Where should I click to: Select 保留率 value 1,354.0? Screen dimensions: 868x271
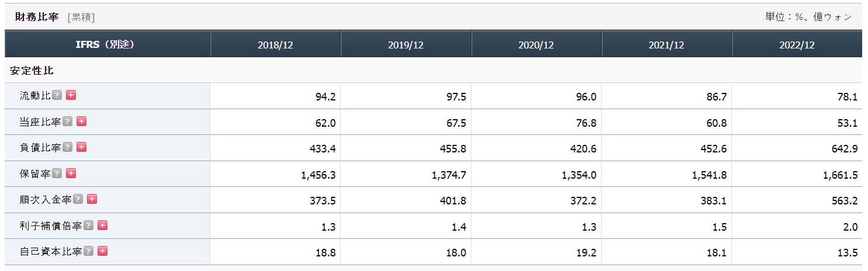coord(579,175)
